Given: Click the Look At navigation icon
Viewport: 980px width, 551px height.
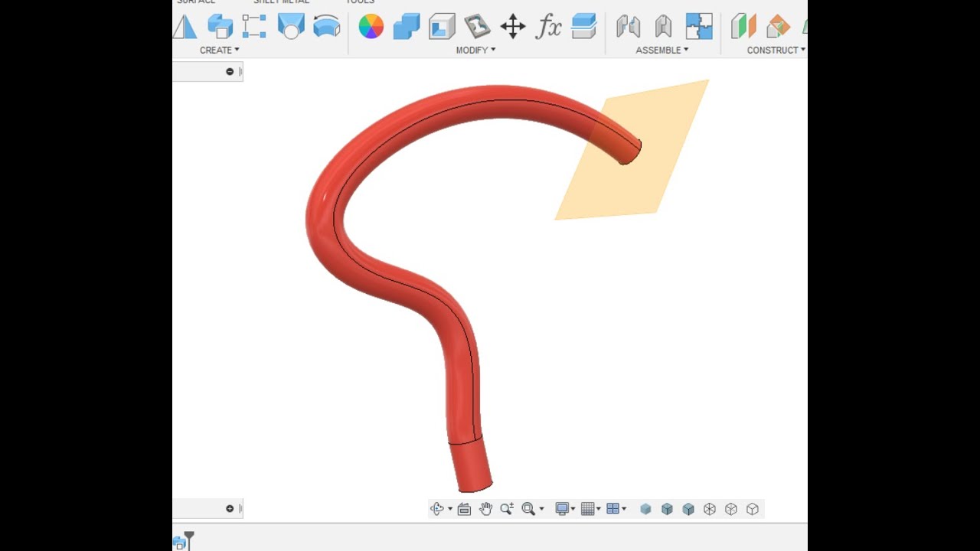Looking at the screenshot, I should (464, 509).
